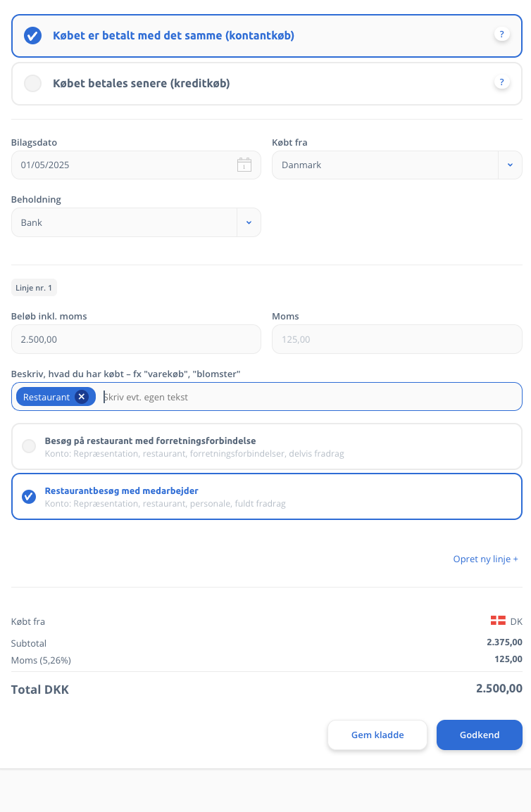The height and width of the screenshot is (812, 531).
Task: Focus the Beløb inkl. moms field
Action: (136, 339)
